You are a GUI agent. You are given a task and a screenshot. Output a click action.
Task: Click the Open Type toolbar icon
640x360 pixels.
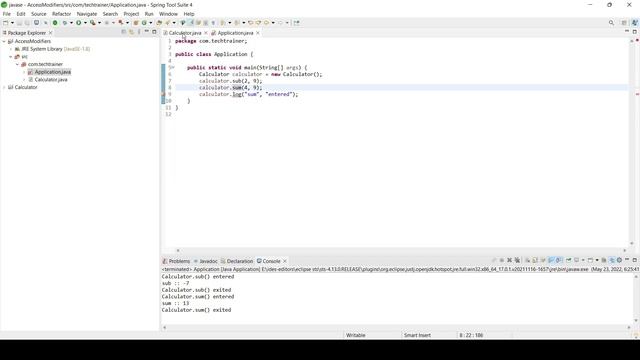pos(159,22)
